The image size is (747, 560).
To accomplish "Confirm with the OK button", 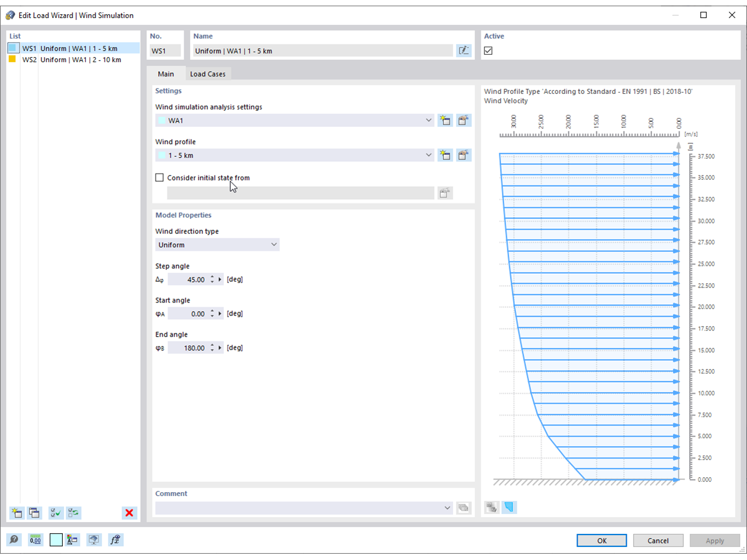I will pos(602,541).
